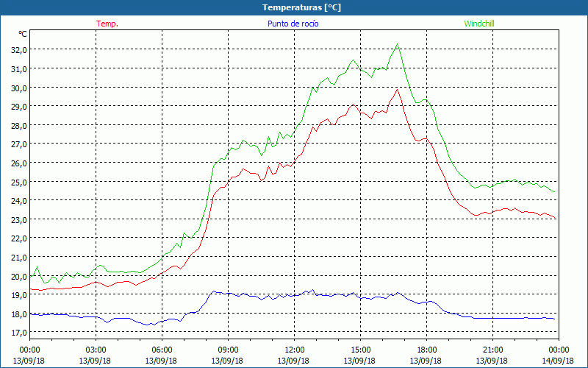The height and width of the screenshot is (368, 588).
Task: Select the blue 'Punto de rocío' legend label
Action: pyautogui.click(x=293, y=24)
